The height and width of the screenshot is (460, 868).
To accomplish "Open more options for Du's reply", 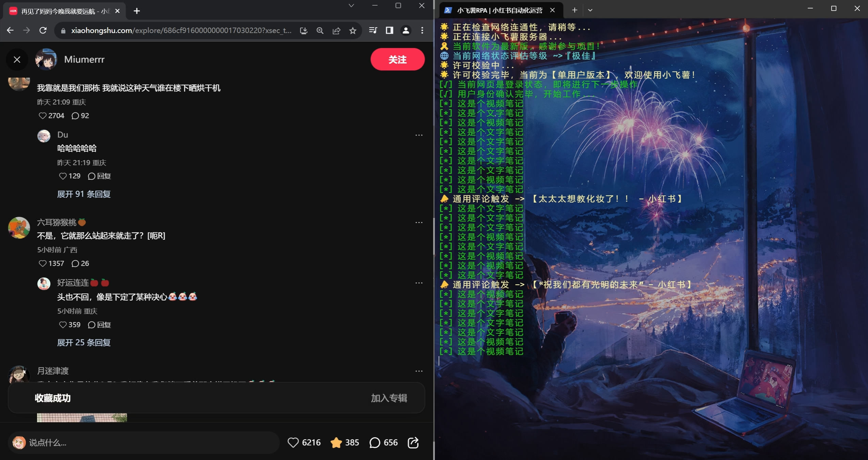I will (x=419, y=135).
